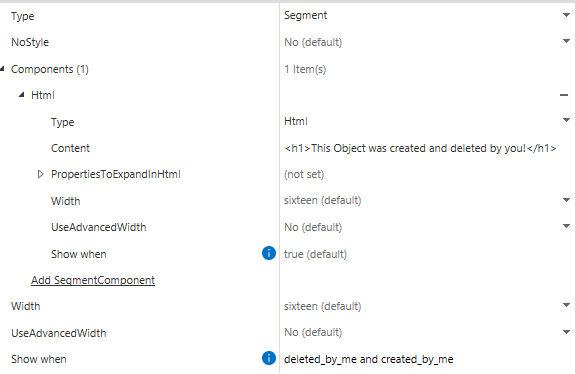The height and width of the screenshot is (374, 575).
Task: Open Html Width sixteen dropdown arrow
Action: tap(566, 200)
